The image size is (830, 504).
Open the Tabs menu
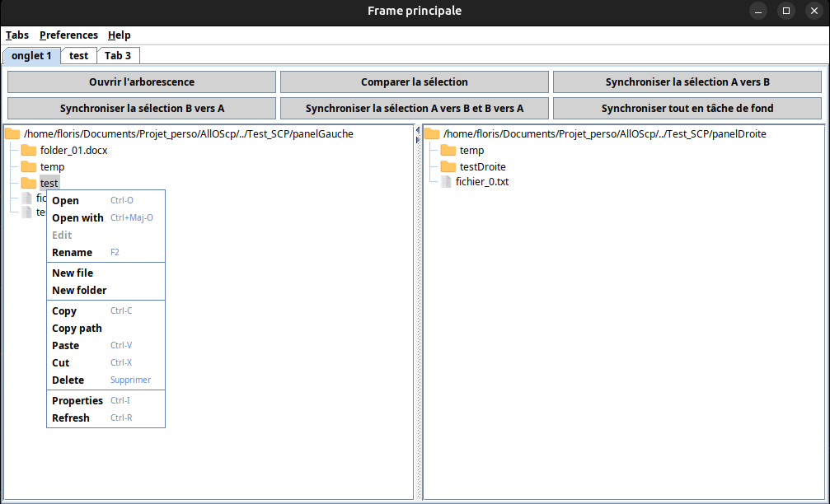tap(17, 35)
